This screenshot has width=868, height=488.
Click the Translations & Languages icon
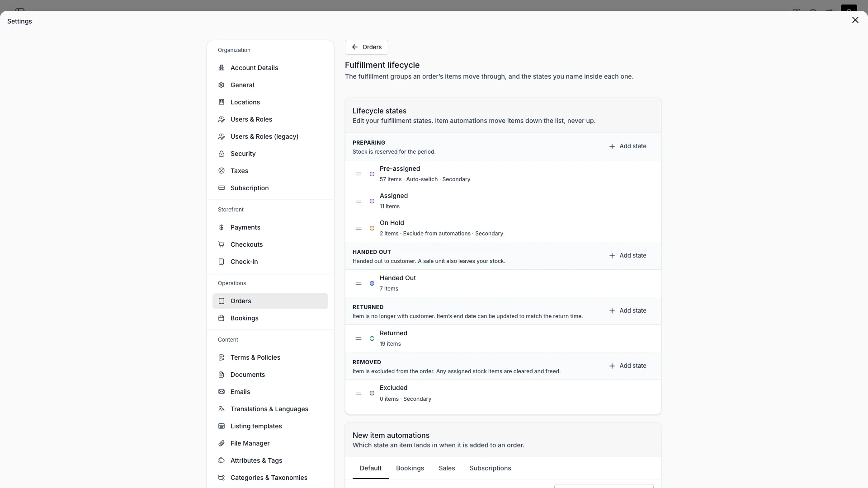tap(222, 409)
